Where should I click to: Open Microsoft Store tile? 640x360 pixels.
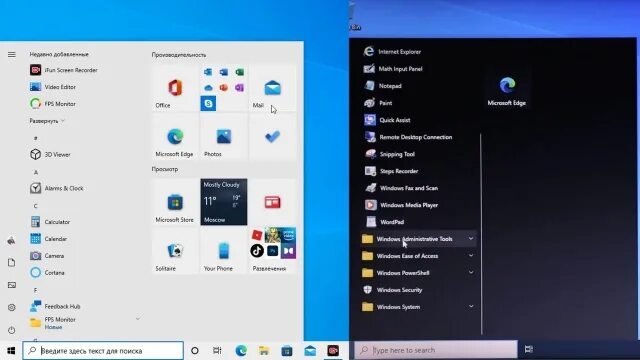pyautogui.click(x=175, y=202)
